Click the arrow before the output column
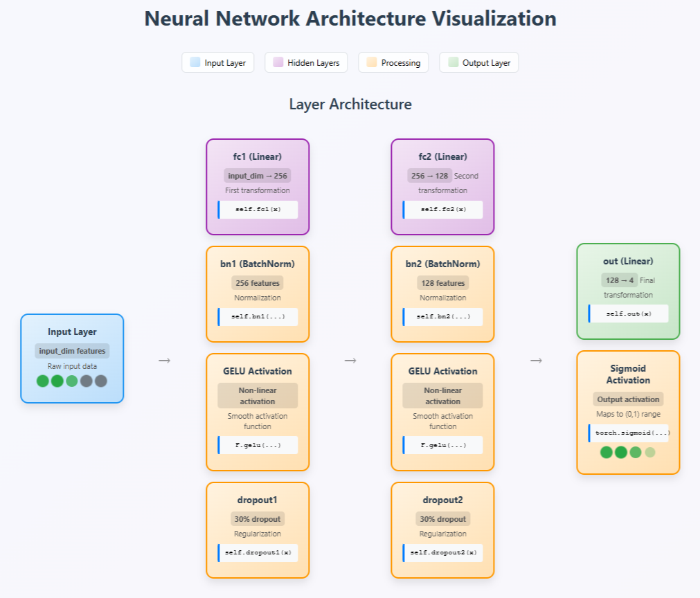This screenshot has width=700, height=598. [536, 360]
